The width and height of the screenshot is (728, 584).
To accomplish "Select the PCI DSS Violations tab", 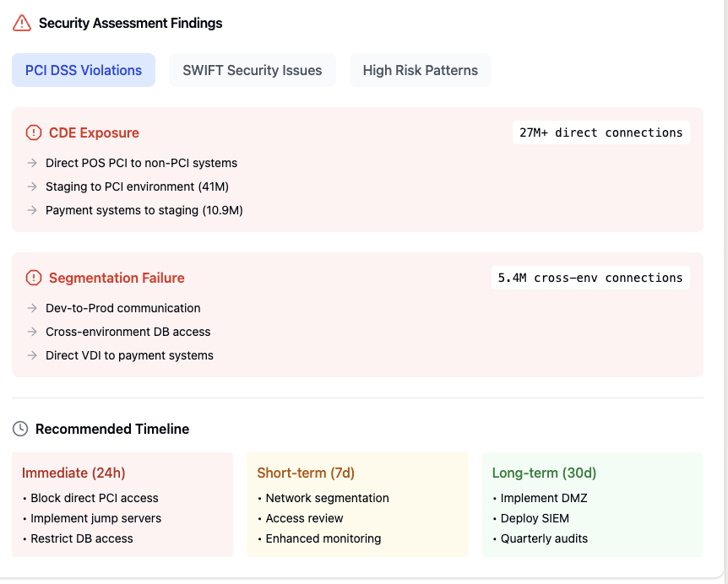I will click(x=84, y=70).
